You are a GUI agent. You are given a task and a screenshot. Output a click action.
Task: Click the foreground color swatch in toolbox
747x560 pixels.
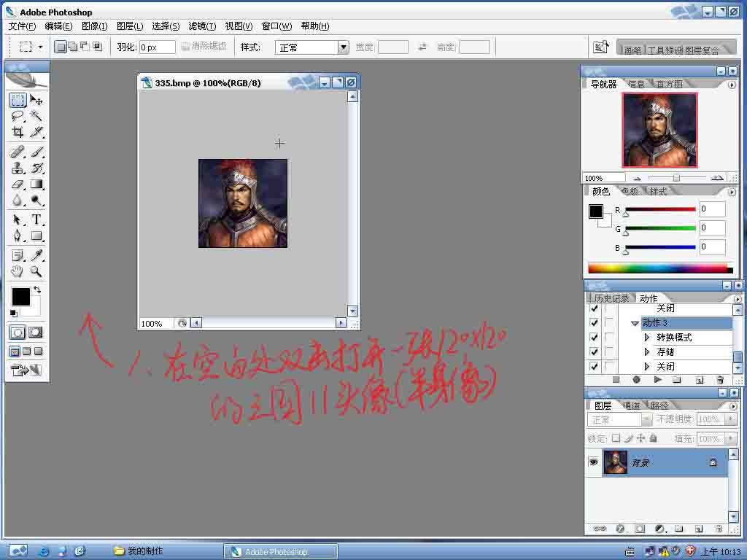coord(20,297)
